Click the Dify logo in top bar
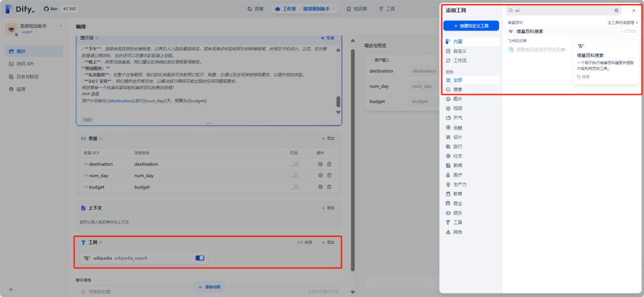This screenshot has height=297, width=644. coord(20,8)
